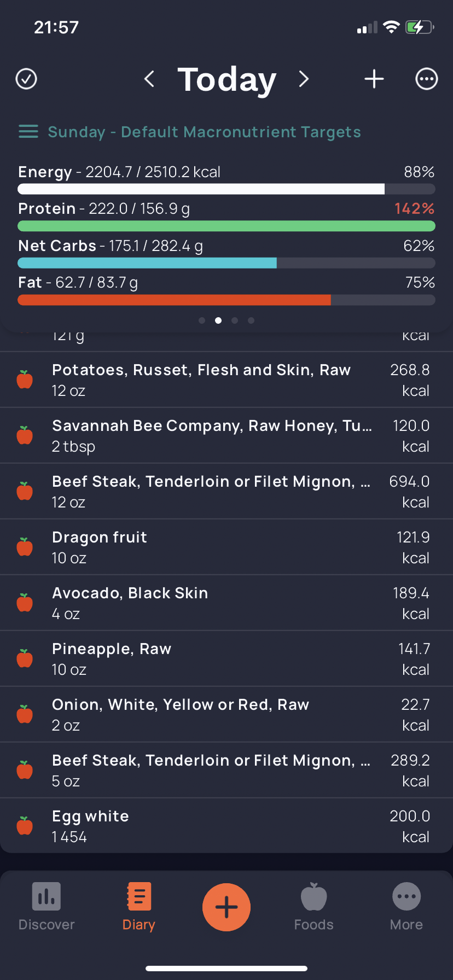
Task: Open Potatoes, Russet diary entry
Action: (x=226, y=380)
